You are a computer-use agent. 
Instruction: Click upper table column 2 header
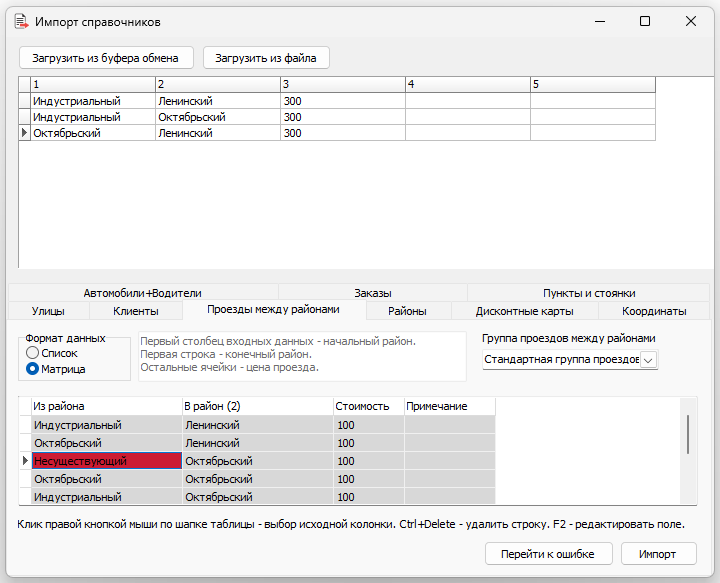coord(218,84)
